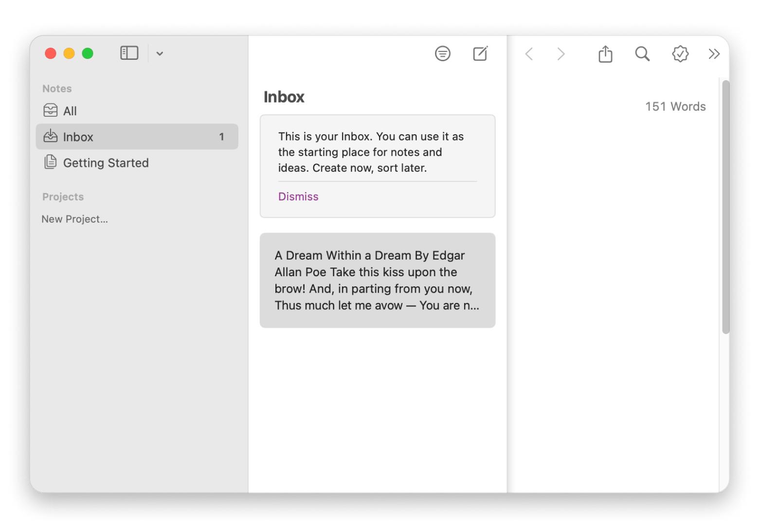This screenshot has height=532, width=759.
Task: Open search with the magnifier icon
Action: point(642,53)
